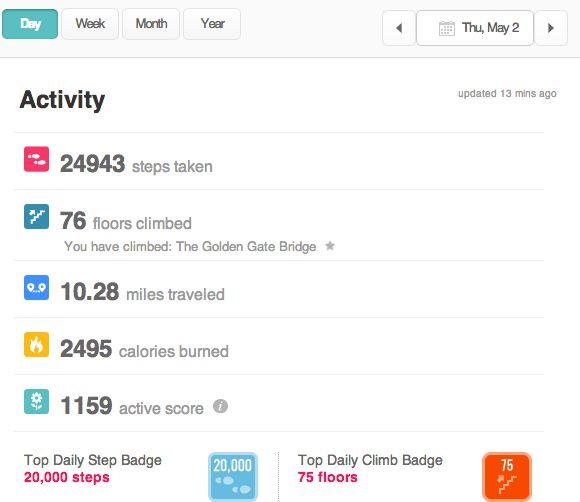Click the star next to Golden Gate Bridge

(330, 246)
